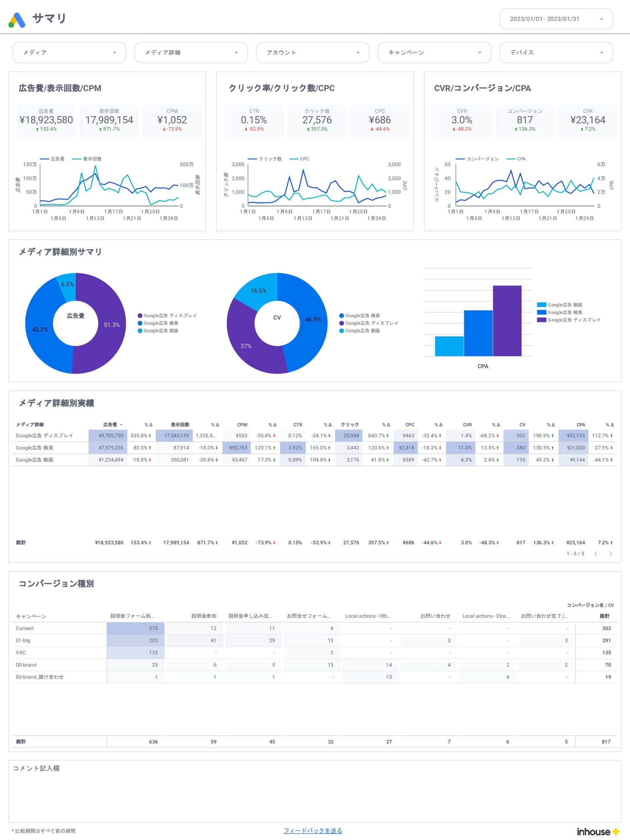Open the デバイス filter dropdown
This screenshot has width=630, height=840.
tap(556, 52)
